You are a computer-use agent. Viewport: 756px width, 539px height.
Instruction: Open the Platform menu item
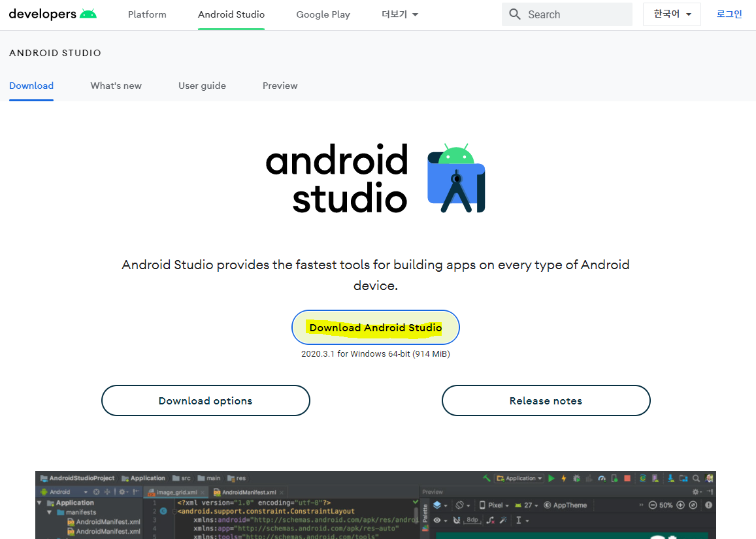(x=147, y=14)
